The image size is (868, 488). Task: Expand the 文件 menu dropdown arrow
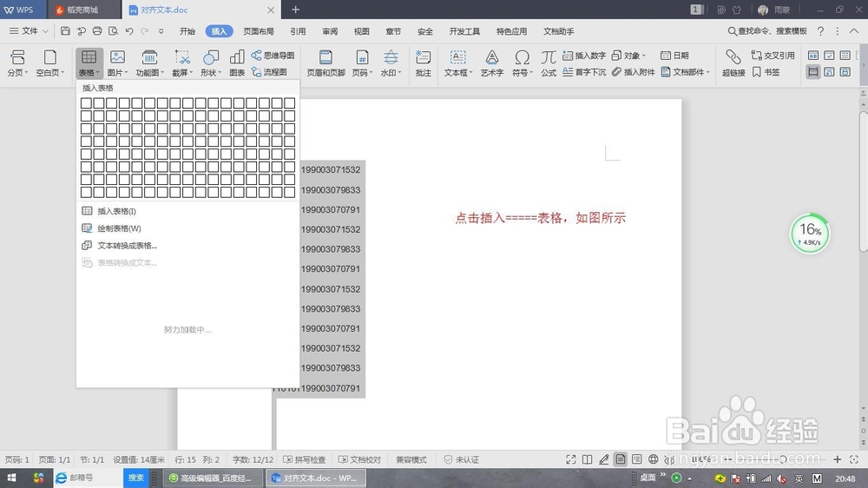(x=45, y=31)
